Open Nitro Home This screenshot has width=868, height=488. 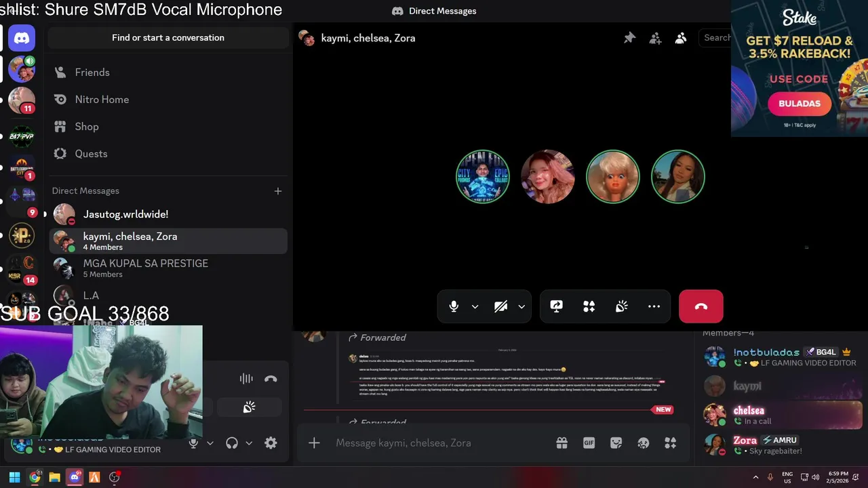168,100
